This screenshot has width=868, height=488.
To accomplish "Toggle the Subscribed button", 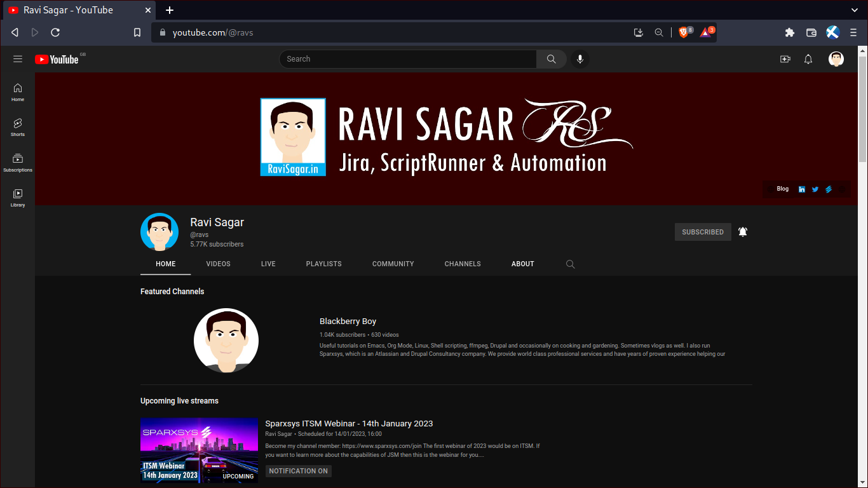I will (703, 232).
